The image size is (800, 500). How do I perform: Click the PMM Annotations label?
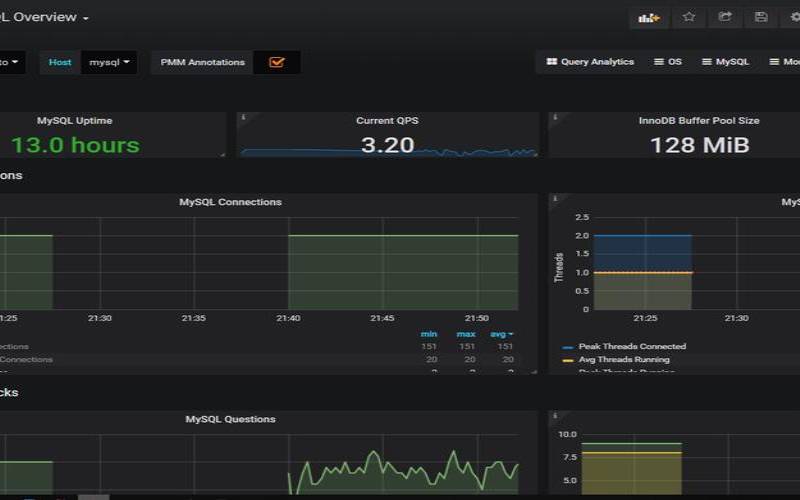tap(203, 62)
